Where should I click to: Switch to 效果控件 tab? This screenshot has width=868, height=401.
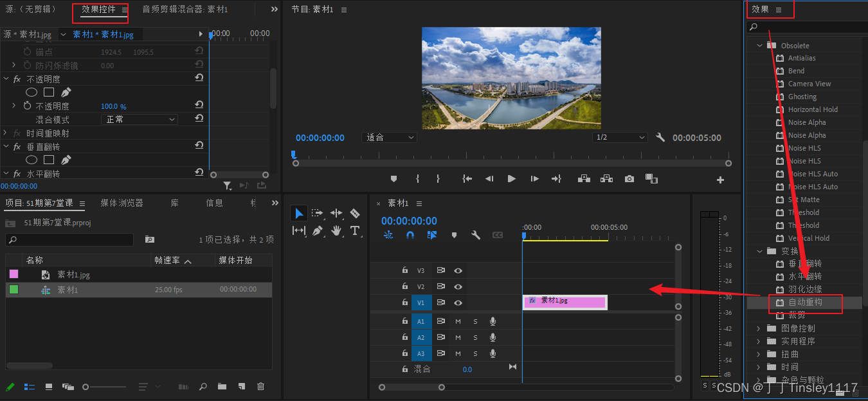98,9
